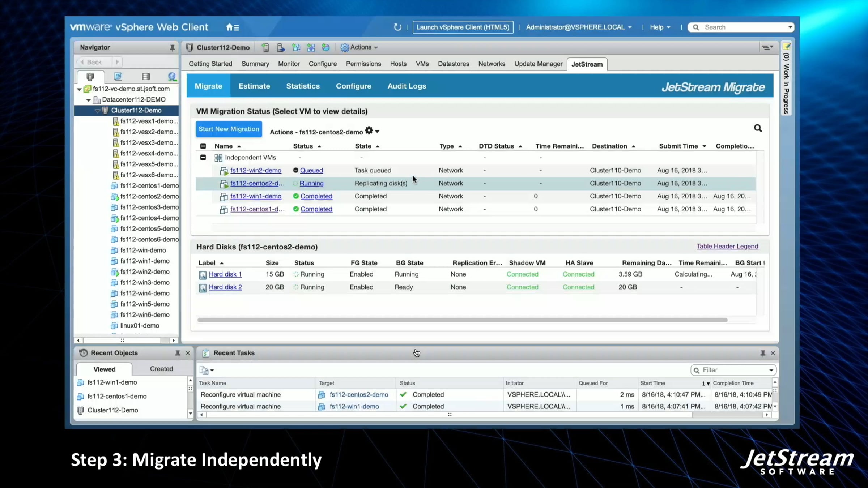Click the Hard disk 2 icon
The image size is (868, 488).
pos(203,288)
